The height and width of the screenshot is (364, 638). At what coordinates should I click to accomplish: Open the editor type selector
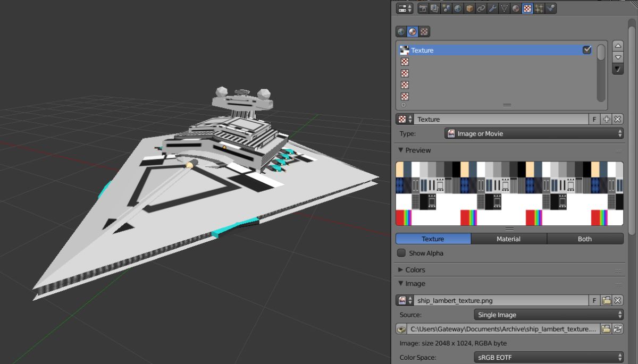coord(405,8)
